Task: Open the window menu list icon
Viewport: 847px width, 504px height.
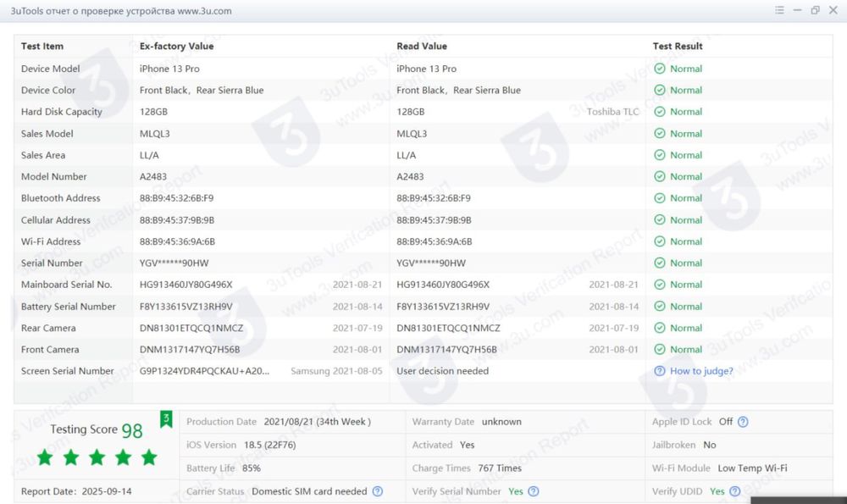Action: click(x=779, y=10)
